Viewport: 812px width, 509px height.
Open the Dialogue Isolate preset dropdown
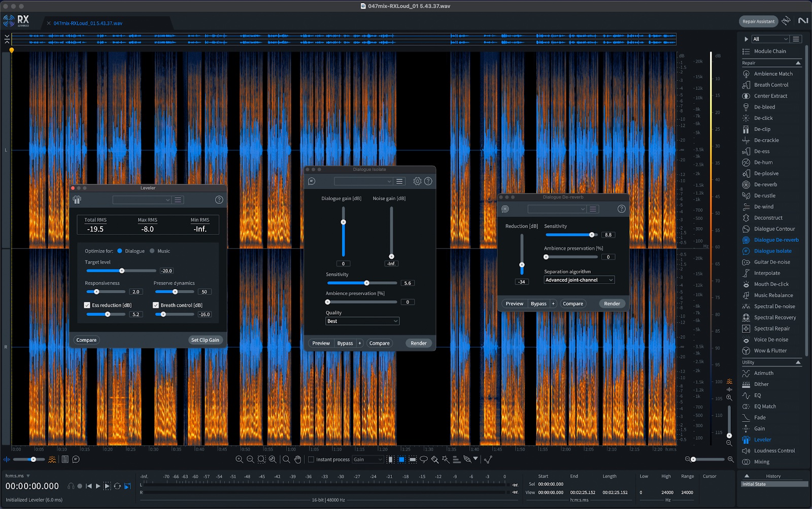point(363,181)
